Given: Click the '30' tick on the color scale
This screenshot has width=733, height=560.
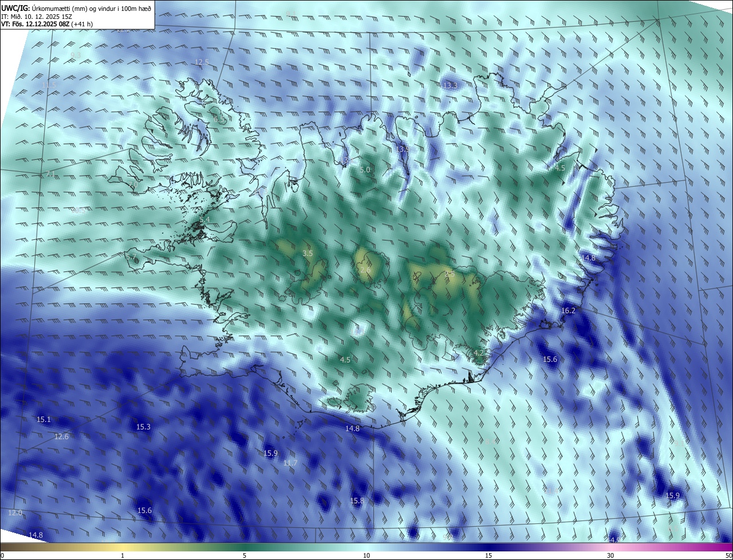Looking at the screenshot, I should [x=610, y=556].
